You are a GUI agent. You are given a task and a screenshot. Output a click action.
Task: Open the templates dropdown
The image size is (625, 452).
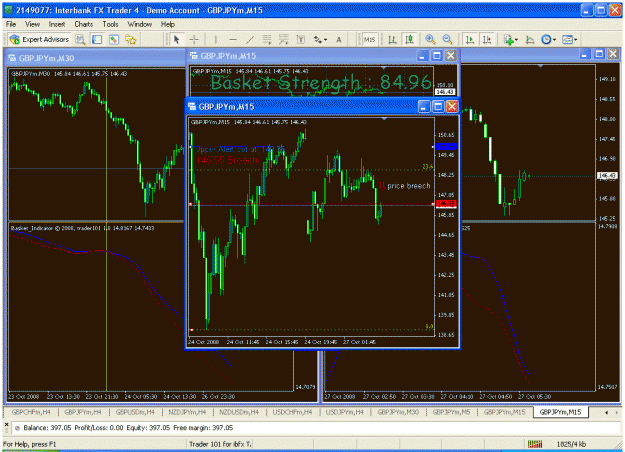coord(570,39)
